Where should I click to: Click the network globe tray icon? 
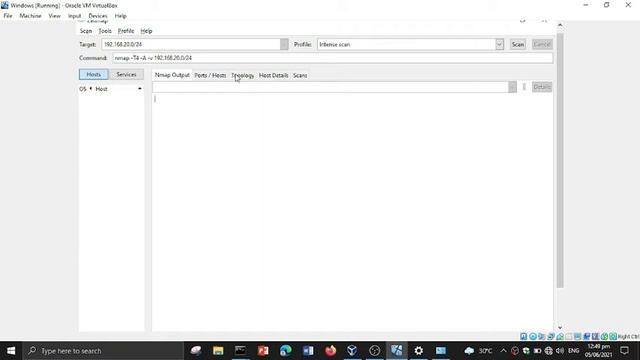click(x=549, y=351)
